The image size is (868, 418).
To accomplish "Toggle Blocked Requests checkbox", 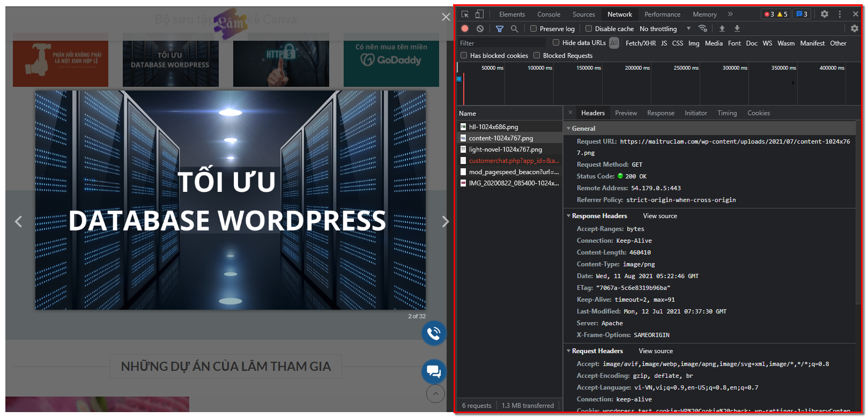I will point(537,56).
